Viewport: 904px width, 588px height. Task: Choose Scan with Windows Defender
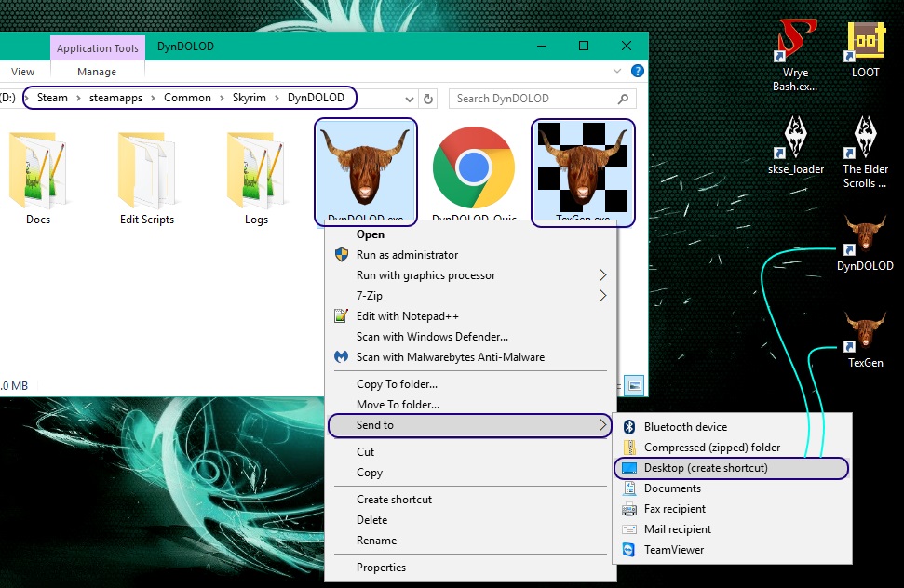point(470,336)
